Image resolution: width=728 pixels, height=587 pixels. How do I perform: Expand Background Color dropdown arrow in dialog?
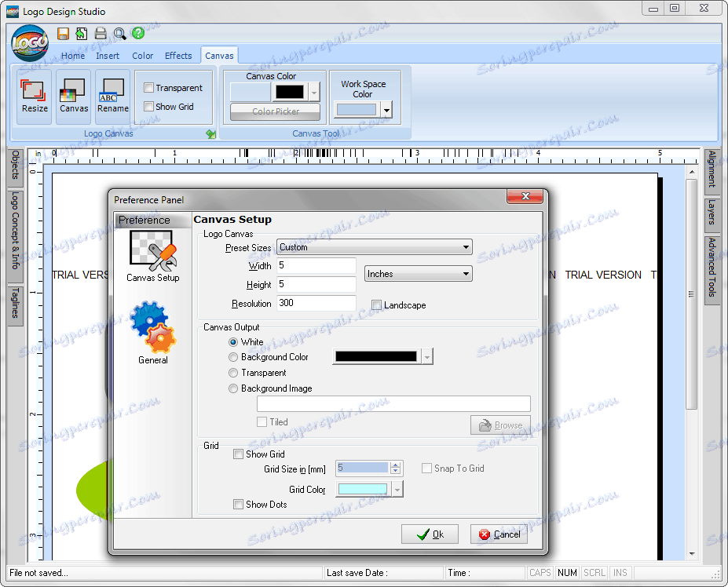click(427, 357)
